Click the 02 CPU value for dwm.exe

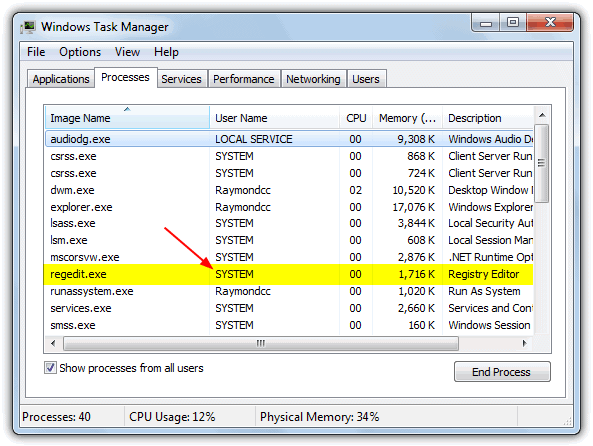coord(355,190)
